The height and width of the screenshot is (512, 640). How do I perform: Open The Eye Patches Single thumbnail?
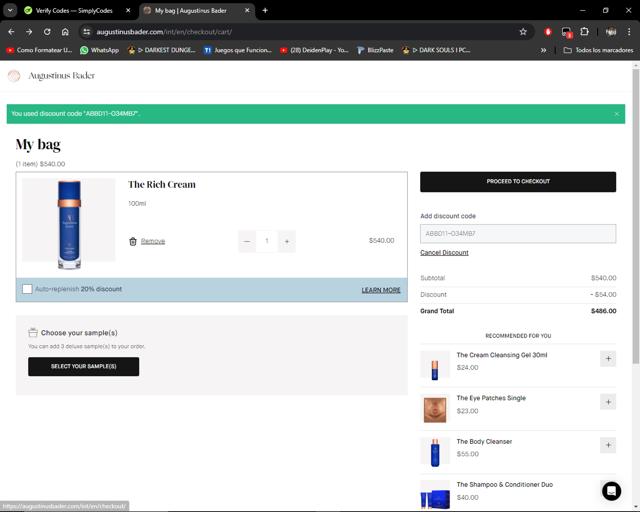435,409
